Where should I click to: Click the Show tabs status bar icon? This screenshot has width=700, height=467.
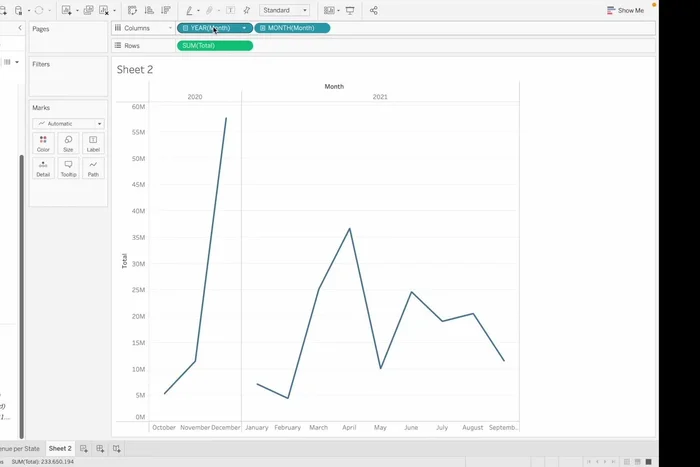pyautogui.click(x=648, y=462)
